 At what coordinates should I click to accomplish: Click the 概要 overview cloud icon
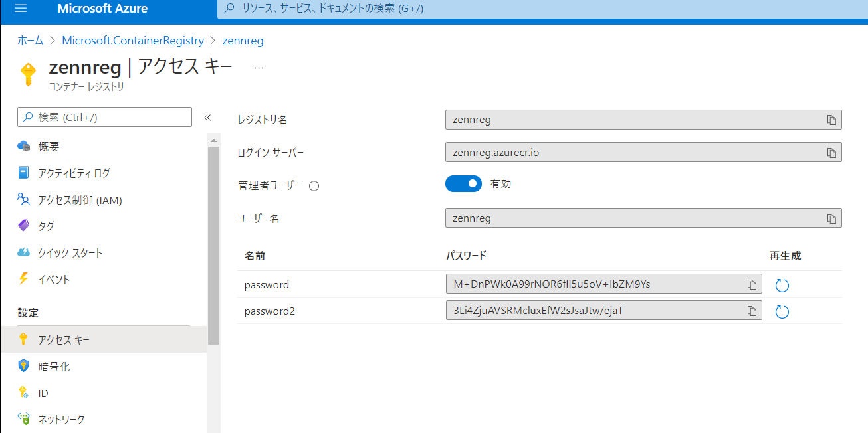[24, 146]
